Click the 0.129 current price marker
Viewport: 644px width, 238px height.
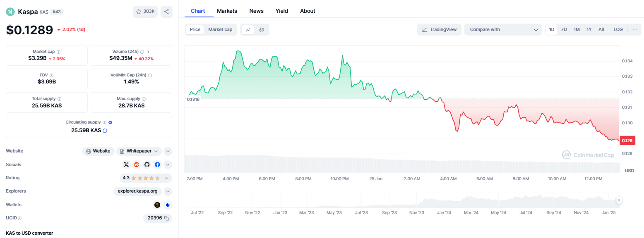627,140
